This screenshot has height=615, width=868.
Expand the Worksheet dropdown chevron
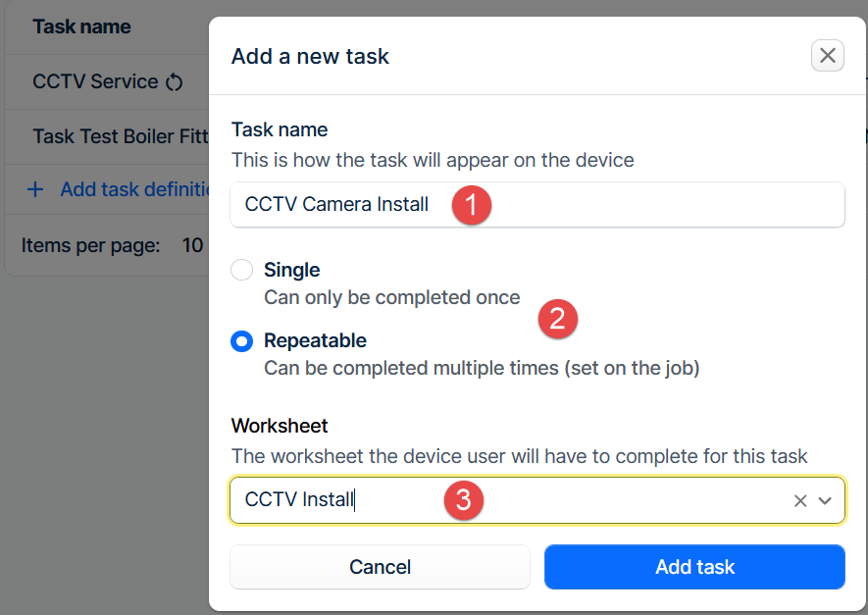pos(825,501)
